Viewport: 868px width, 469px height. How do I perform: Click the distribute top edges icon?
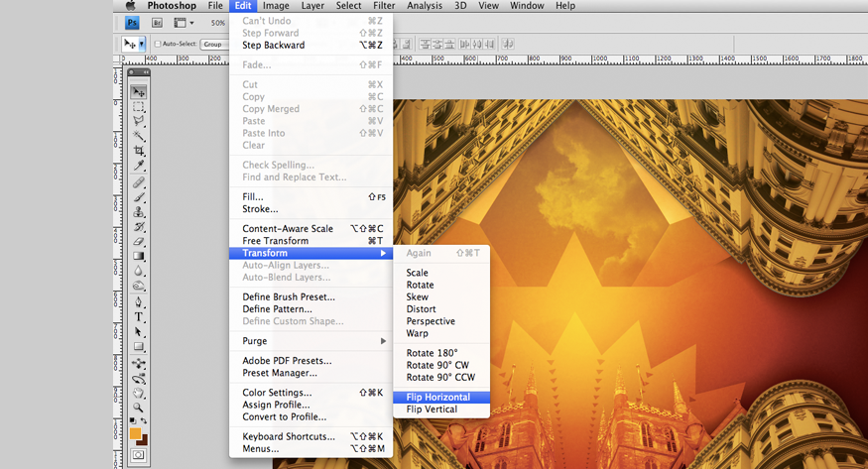click(x=426, y=44)
